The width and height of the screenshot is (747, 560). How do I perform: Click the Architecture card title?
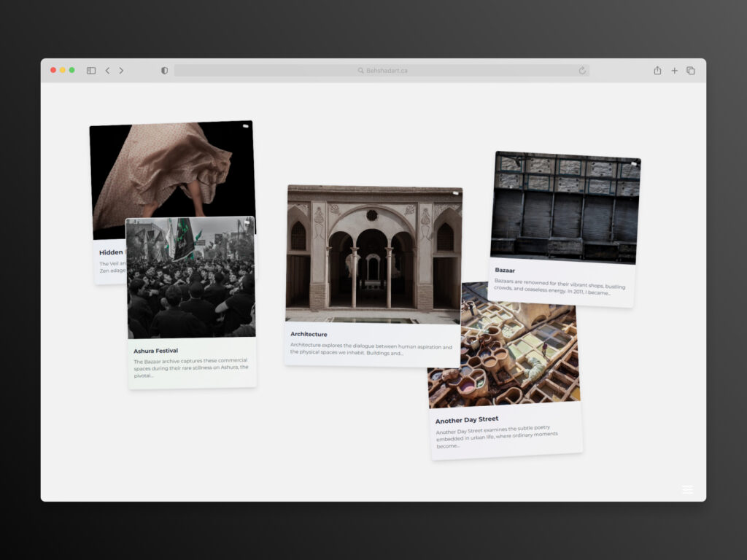point(309,334)
